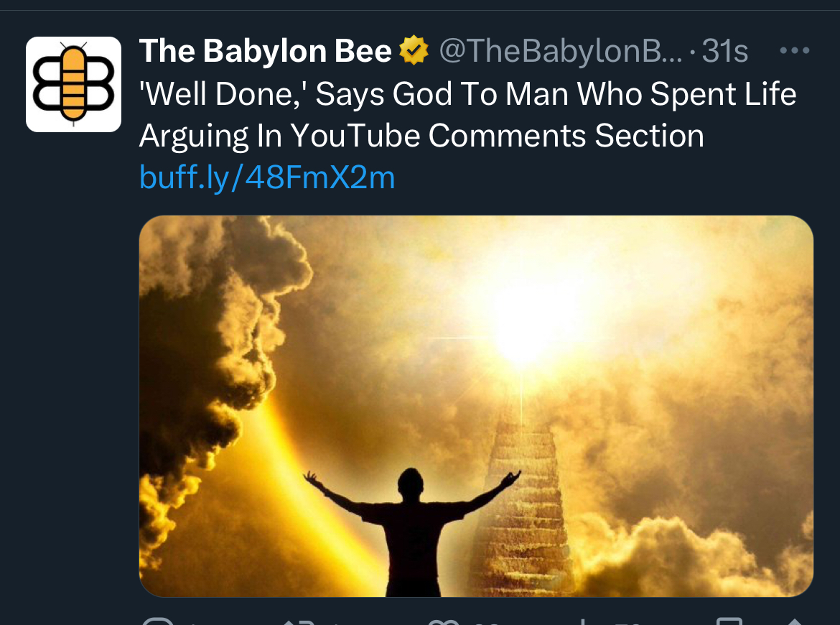The image size is (840, 625).
Task: Open the buff.ly/48FmX2m link
Action: [267, 177]
